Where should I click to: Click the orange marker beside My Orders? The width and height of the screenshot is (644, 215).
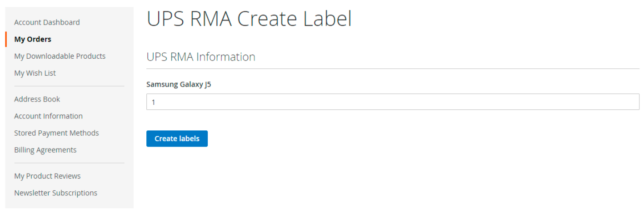coord(6,39)
